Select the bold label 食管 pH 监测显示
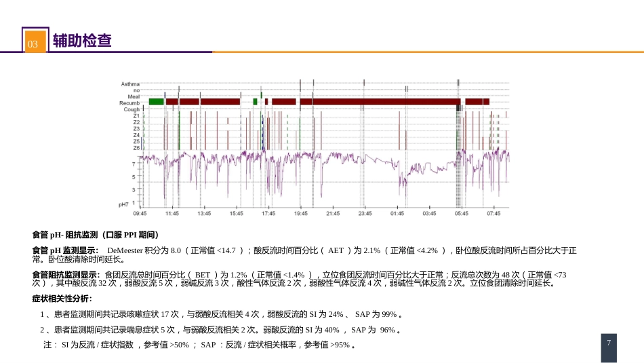 pyautogui.click(x=65, y=250)
